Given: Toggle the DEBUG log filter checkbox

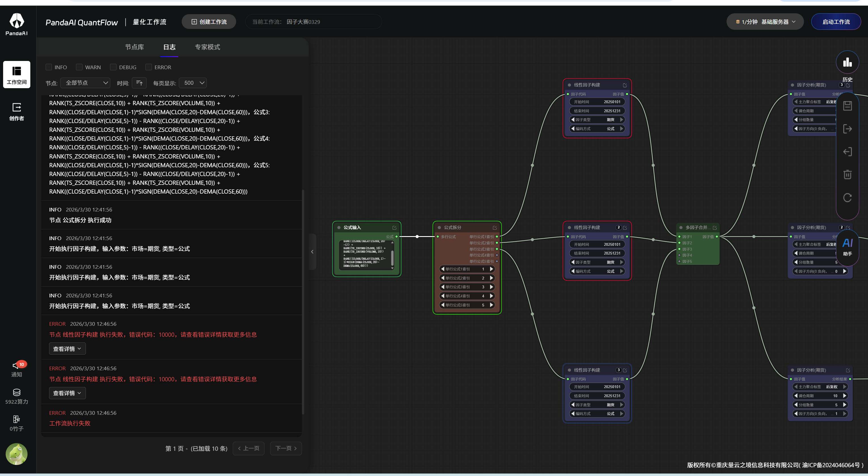Looking at the screenshot, I should 113,67.
